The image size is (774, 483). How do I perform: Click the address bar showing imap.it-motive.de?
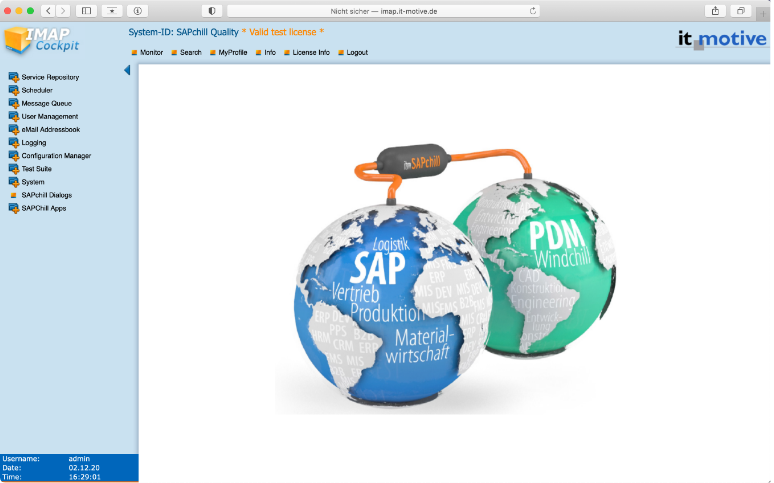383,11
